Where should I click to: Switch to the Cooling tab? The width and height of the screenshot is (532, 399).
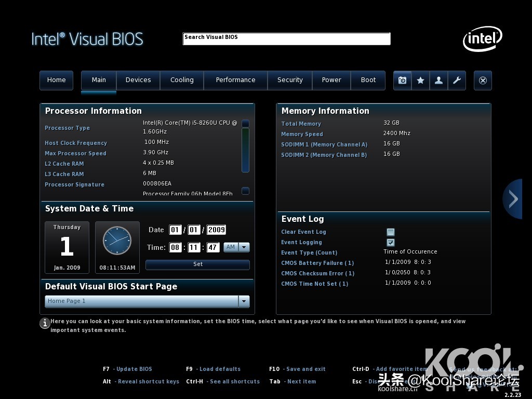pyautogui.click(x=182, y=80)
